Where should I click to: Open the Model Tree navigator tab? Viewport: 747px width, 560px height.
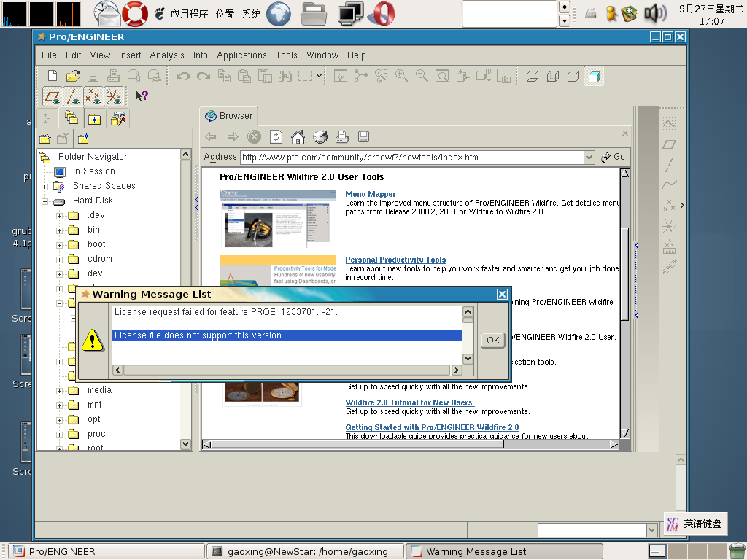[x=48, y=118]
